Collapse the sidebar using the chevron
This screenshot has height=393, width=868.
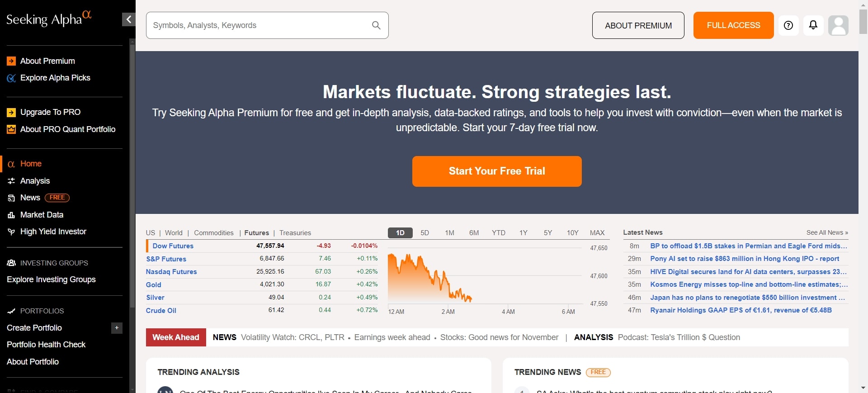tap(128, 19)
